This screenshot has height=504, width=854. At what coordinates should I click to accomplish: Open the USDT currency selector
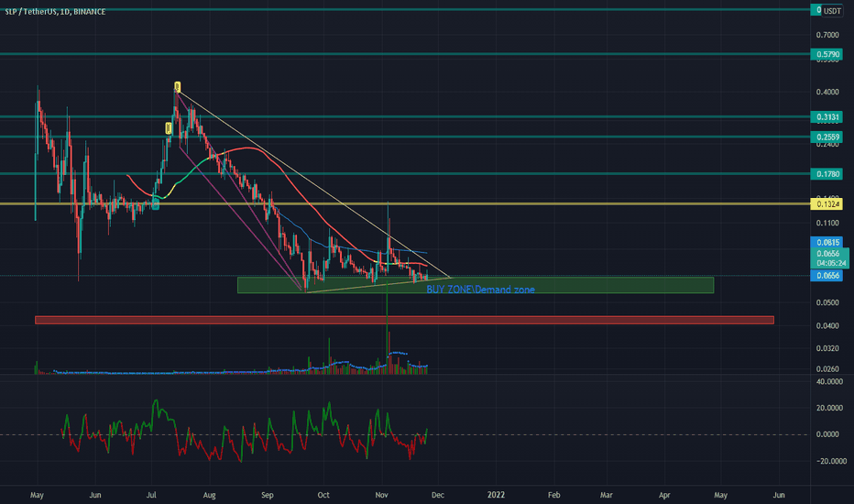coord(832,11)
